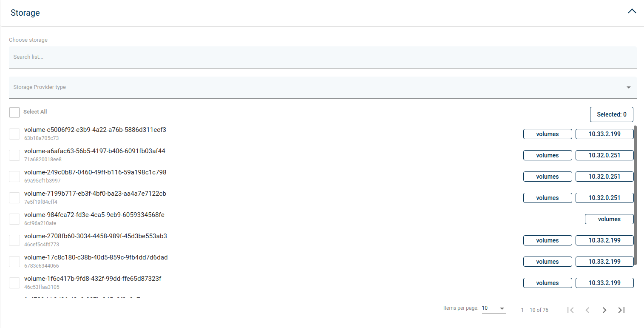This screenshot has height=328, width=644.
Task: Click volumes tag on volume-984fca72 row
Action: 609,219
